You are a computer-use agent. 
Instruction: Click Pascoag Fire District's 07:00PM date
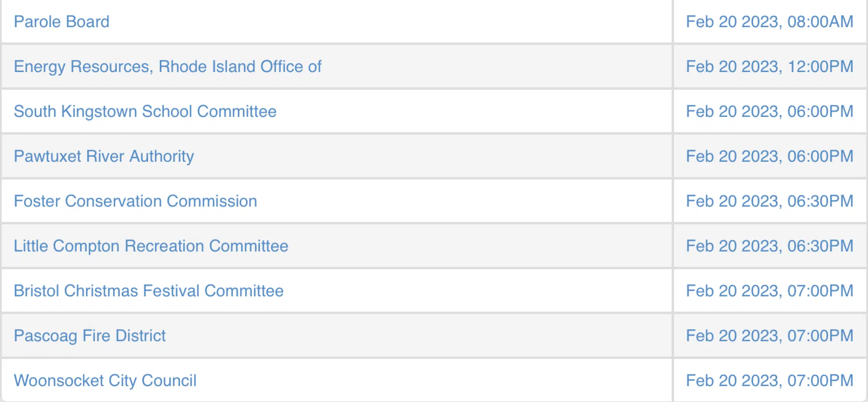coord(769,336)
